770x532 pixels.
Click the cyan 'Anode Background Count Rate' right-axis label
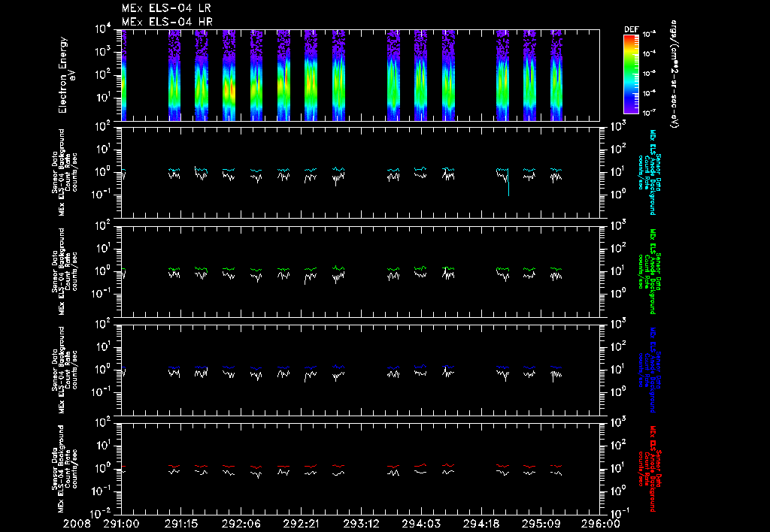pyautogui.click(x=649, y=172)
